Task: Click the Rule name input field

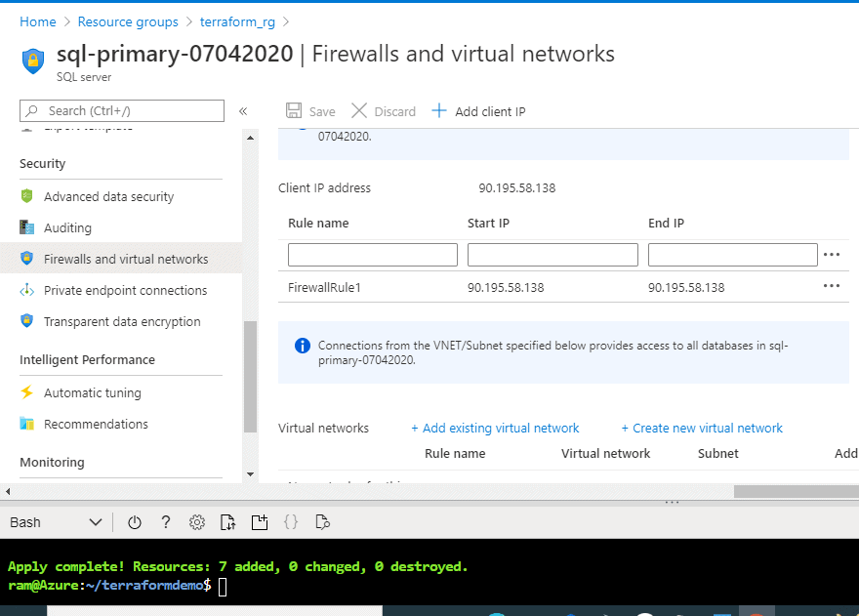Action: coord(372,255)
